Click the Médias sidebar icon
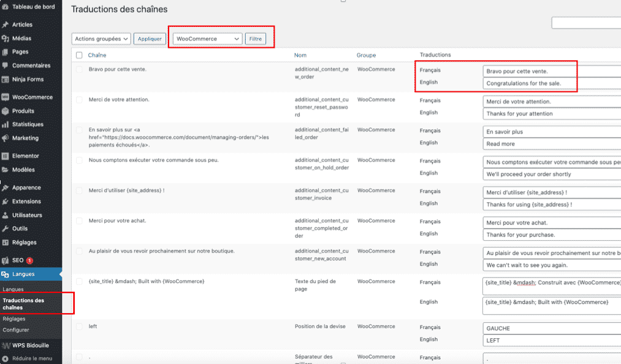 tap(6, 38)
